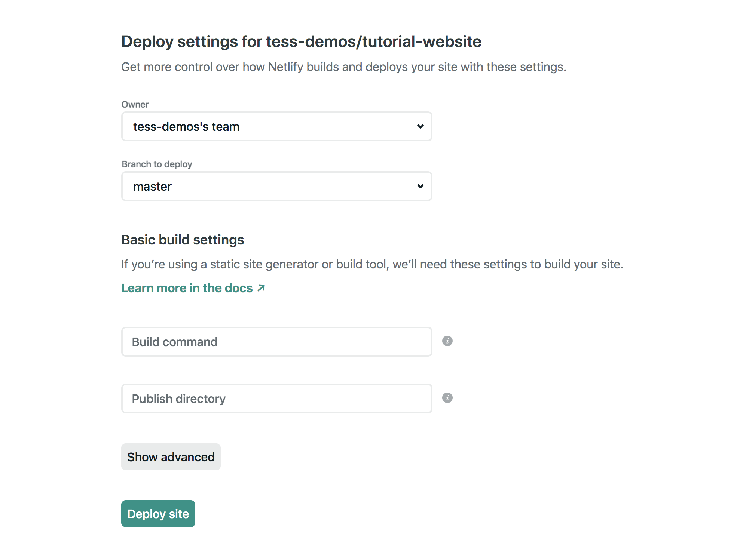Click the Basic build settings heading
The image size is (734, 560).
(183, 240)
